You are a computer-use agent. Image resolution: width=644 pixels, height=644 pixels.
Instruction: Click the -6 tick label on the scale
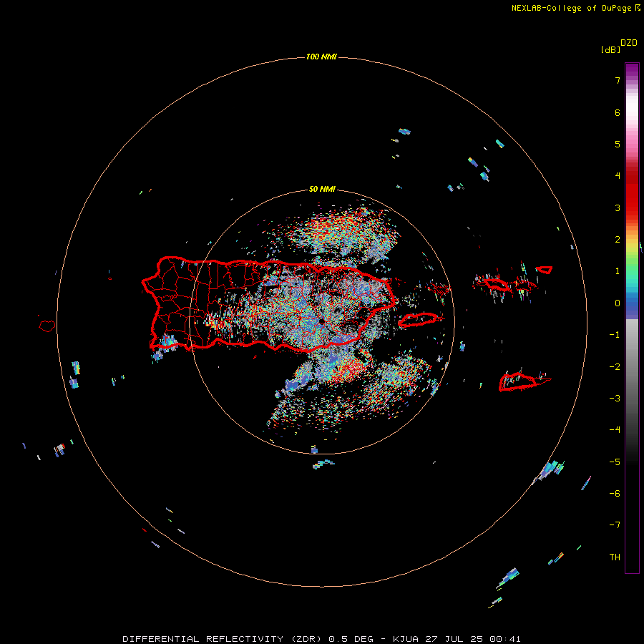(x=615, y=494)
